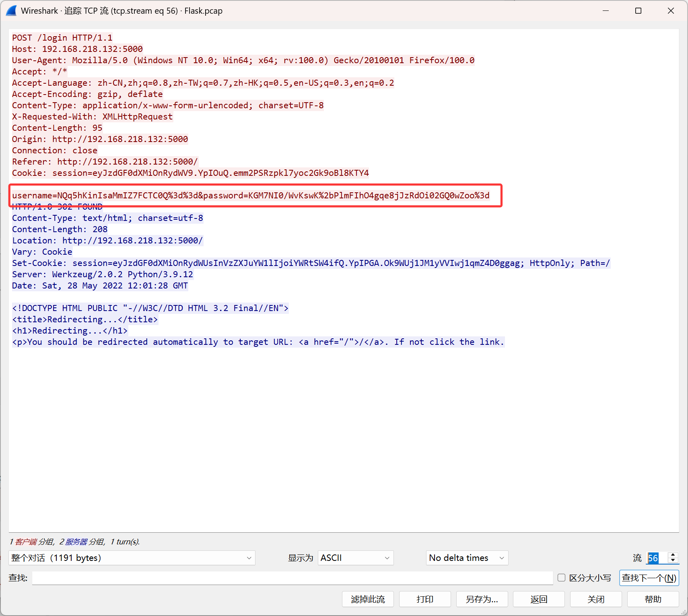
Task: Open the 显示为 ASCII format dropdown
Action: pyautogui.click(x=356, y=558)
